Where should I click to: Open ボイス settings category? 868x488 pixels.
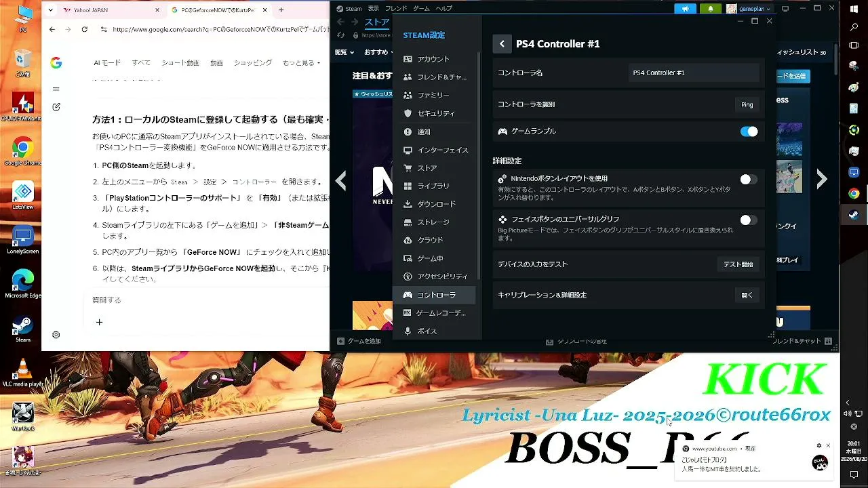pyautogui.click(x=434, y=331)
